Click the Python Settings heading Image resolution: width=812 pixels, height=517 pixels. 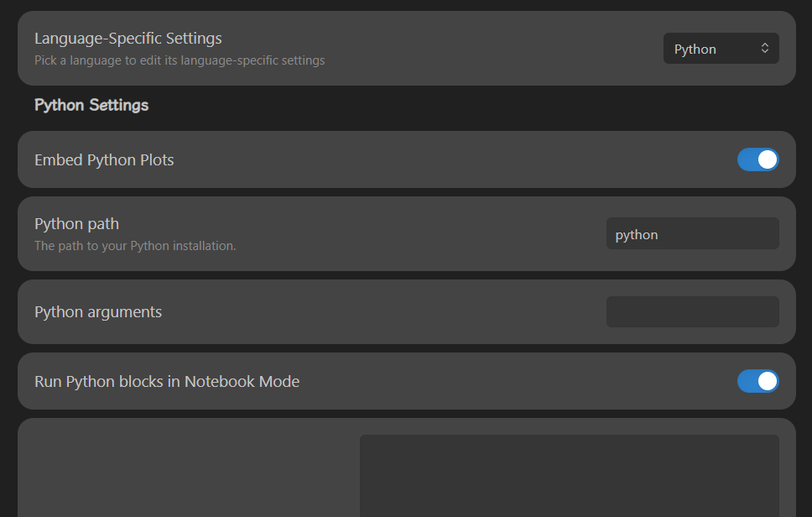(91, 105)
